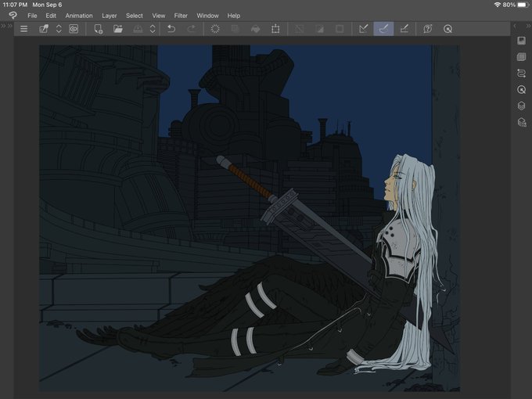Click the Save icon in command bar
The image size is (532, 399).
pyautogui.click(x=138, y=29)
